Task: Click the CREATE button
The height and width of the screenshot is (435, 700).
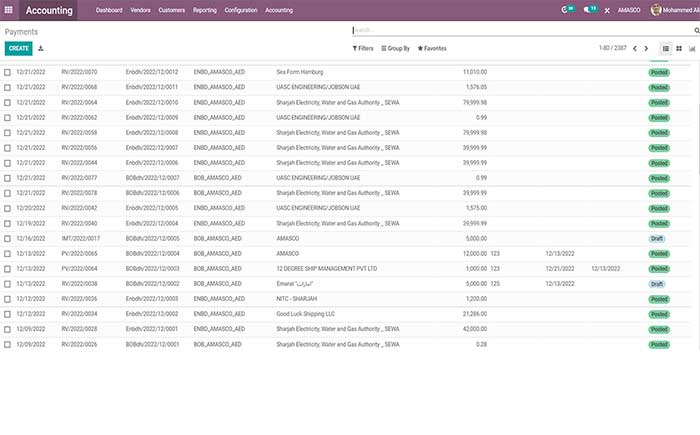Action: (x=19, y=48)
